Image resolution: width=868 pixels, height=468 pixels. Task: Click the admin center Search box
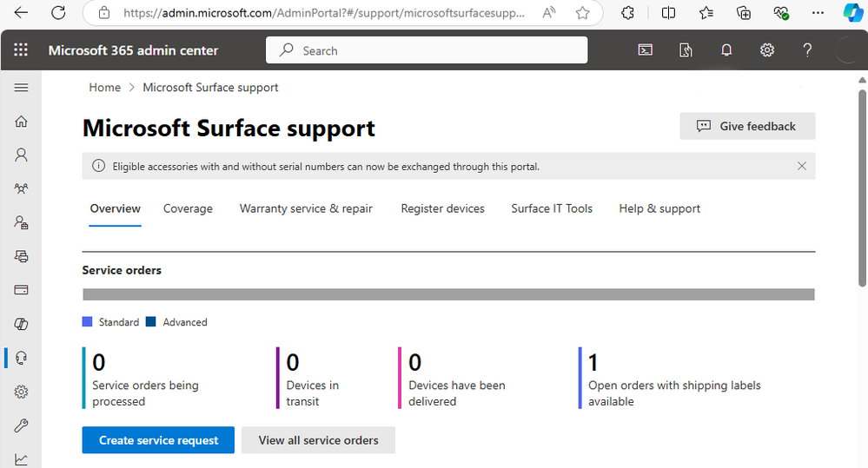[426, 50]
